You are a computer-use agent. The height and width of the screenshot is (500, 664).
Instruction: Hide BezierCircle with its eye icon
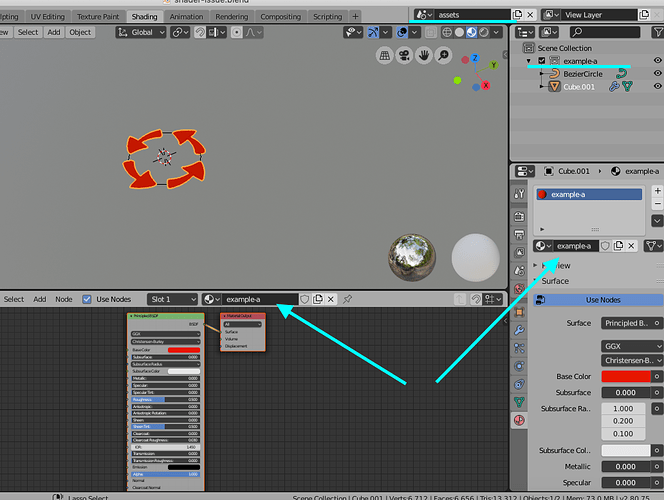click(657, 73)
